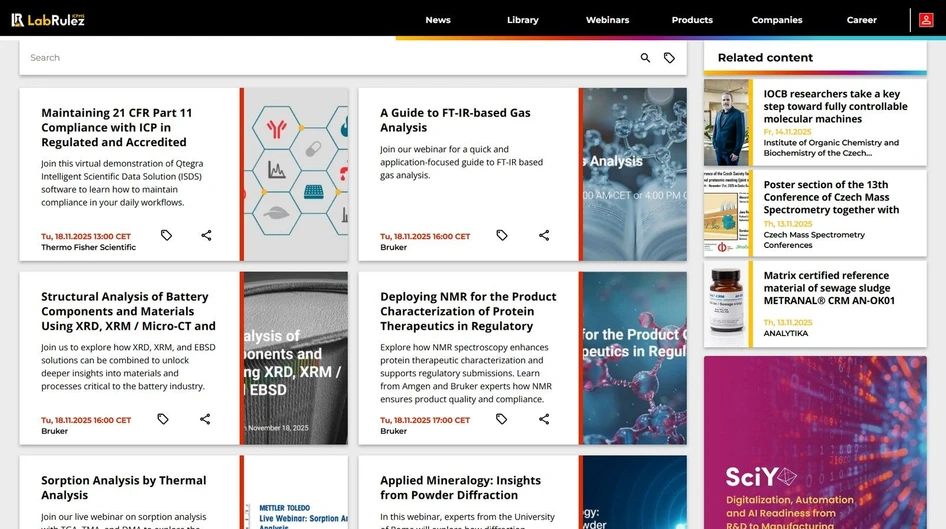Image resolution: width=946 pixels, height=529 pixels.
Task: Open tag filter icon in search bar
Action: [x=670, y=58]
